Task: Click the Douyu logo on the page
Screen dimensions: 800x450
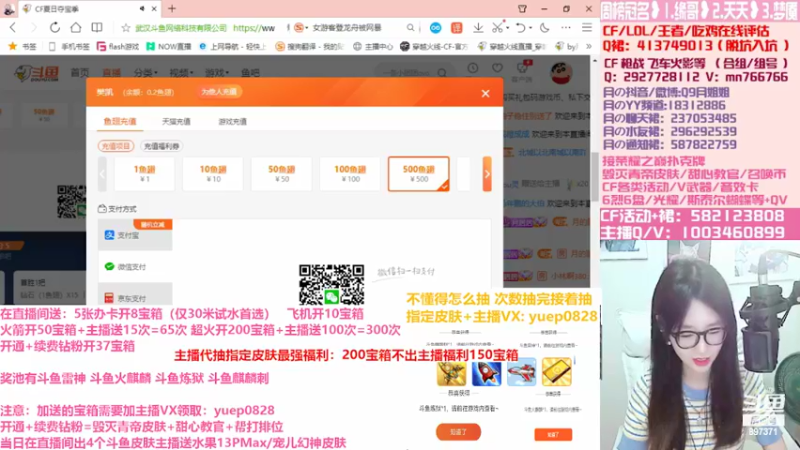Action: [x=37, y=73]
